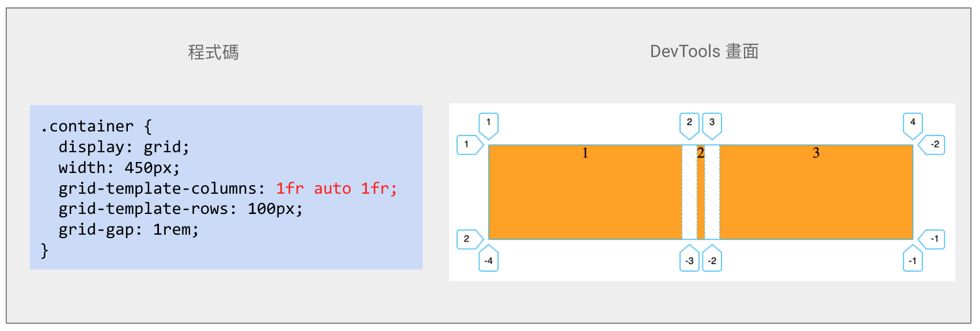
Task: Click the red "1fr auto 1fr" code value
Action: (x=336, y=189)
